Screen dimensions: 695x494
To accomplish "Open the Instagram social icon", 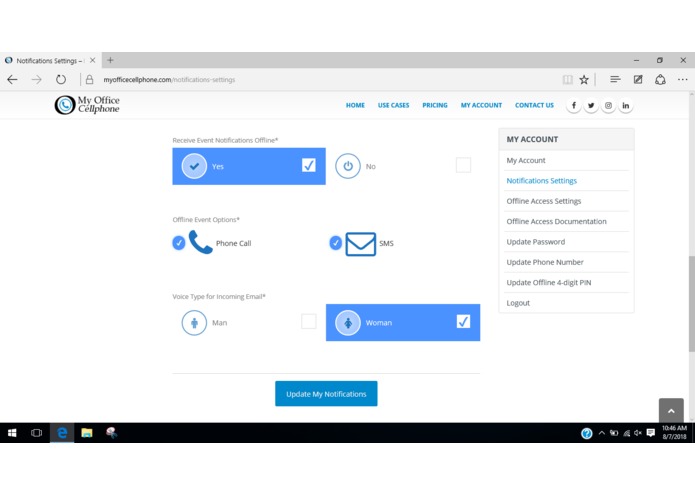I will 608,105.
